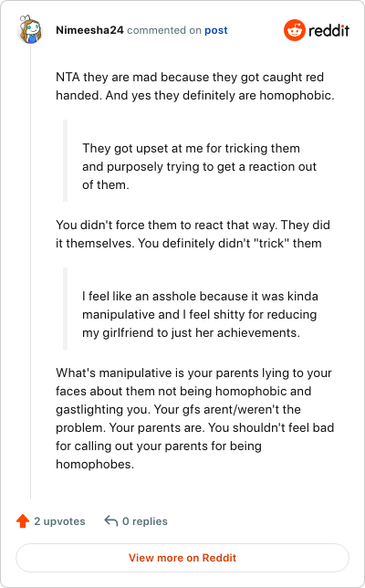Click the "I feel like an asshole" quote
The height and width of the screenshot is (588, 365).
coord(200,314)
